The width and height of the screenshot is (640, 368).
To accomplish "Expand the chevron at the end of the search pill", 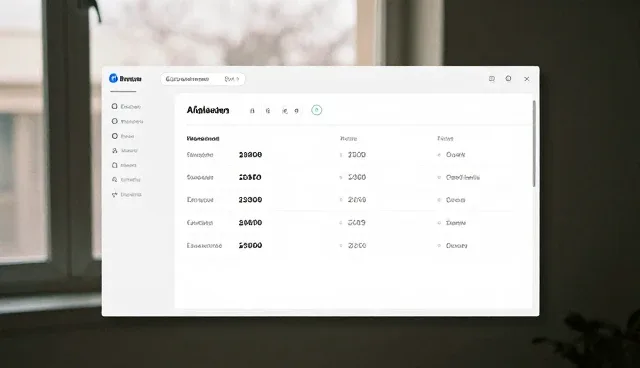I will pyautogui.click(x=238, y=79).
